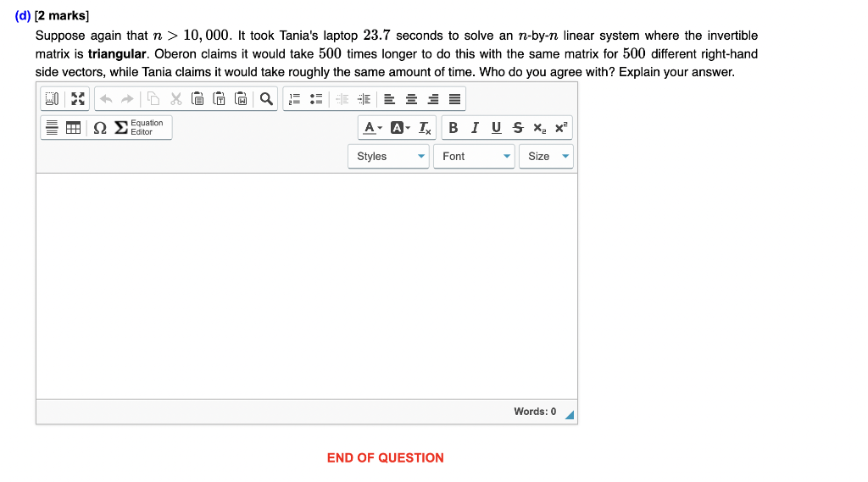Paste as plain text

pos(220,99)
